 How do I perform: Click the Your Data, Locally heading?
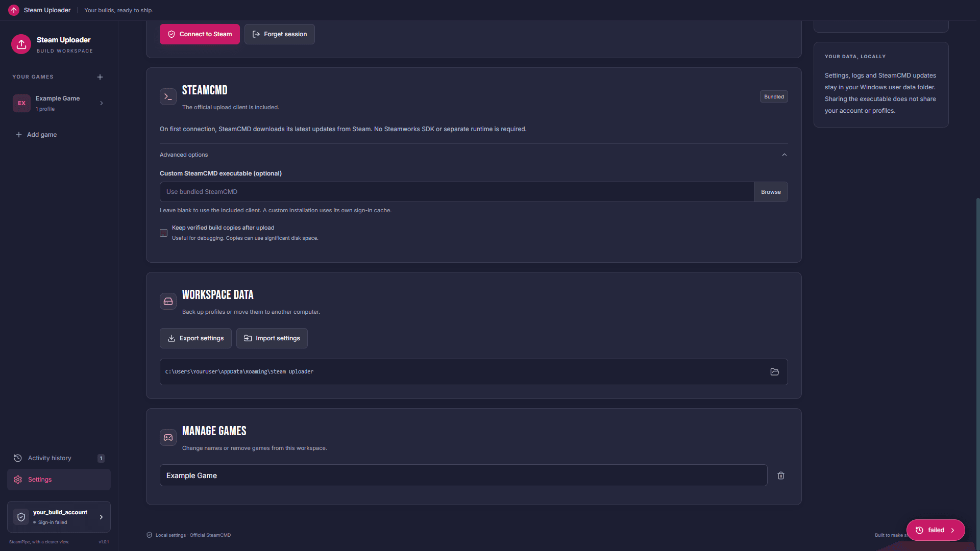pos(855,57)
